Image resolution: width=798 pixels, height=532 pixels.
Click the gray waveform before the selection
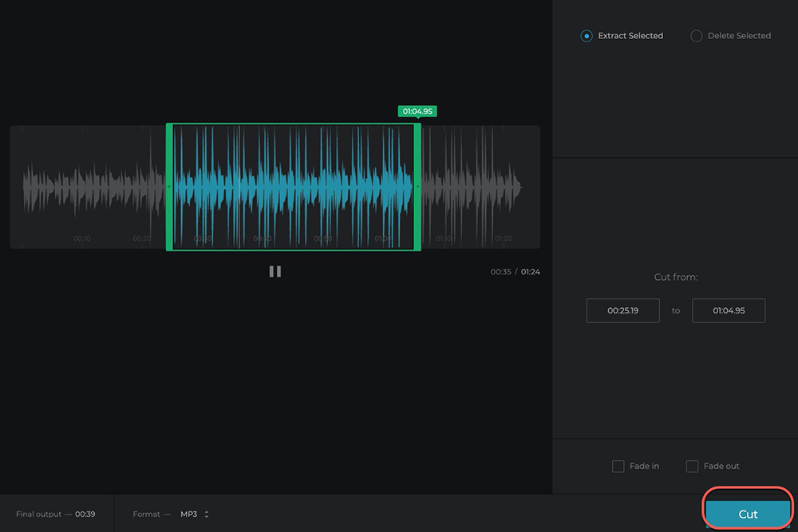88,187
